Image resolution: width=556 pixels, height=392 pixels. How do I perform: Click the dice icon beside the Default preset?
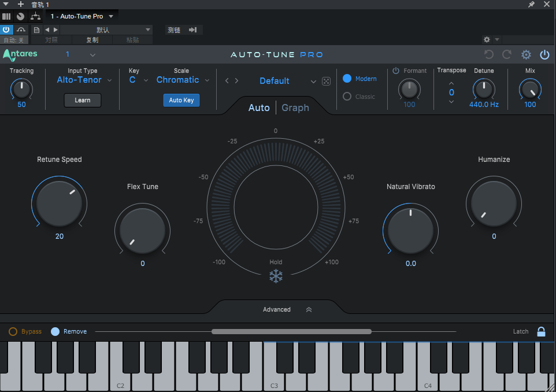click(326, 81)
